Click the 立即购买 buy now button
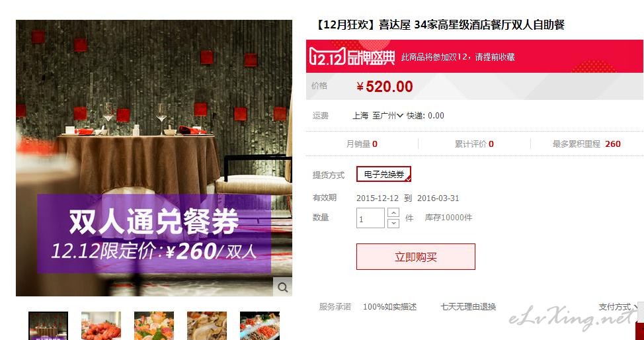This screenshot has height=340, width=644. [416, 257]
